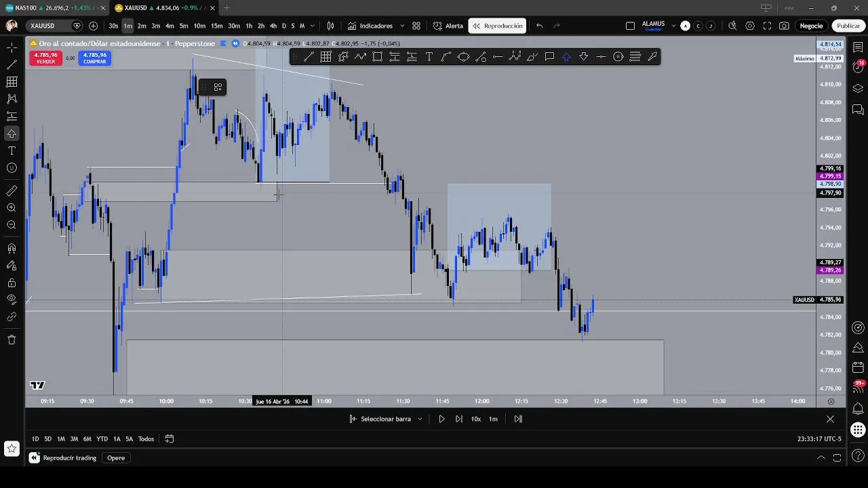
Task: Open candlestick chart type selector
Action: pyautogui.click(x=330, y=26)
